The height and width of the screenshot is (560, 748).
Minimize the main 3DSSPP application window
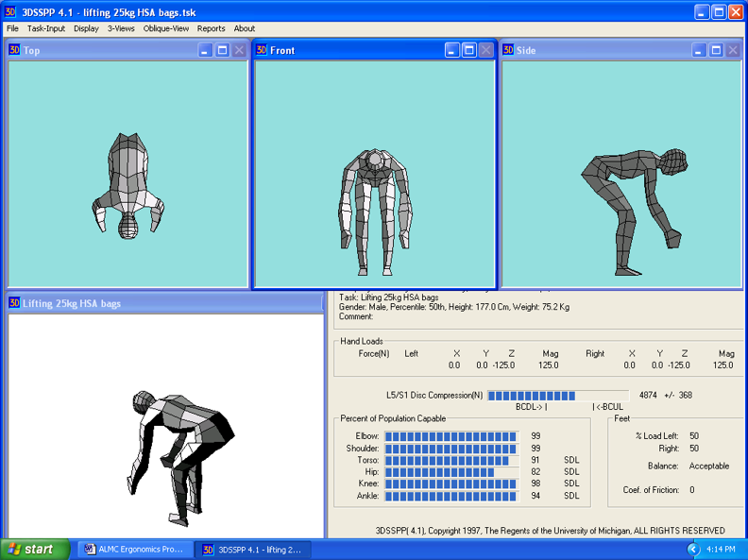[x=701, y=12]
